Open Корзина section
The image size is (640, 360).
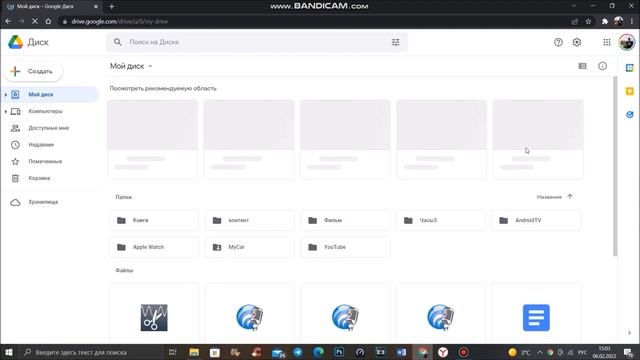[50, 178]
